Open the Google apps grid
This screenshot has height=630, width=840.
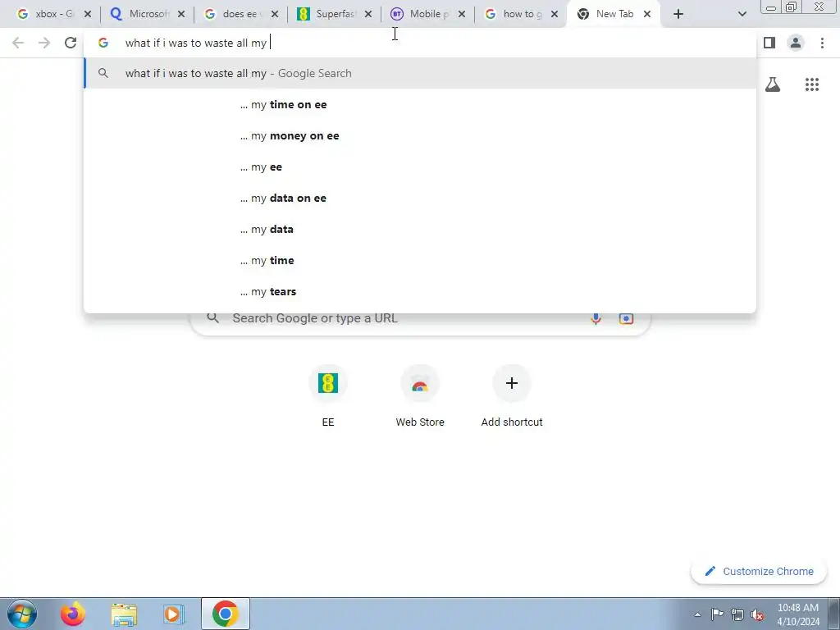(812, 84)
